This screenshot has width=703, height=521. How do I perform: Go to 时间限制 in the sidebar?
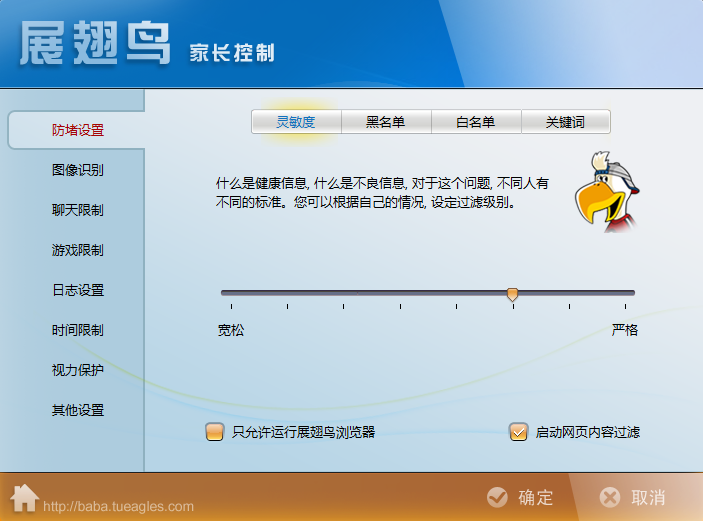coord(78,330)
